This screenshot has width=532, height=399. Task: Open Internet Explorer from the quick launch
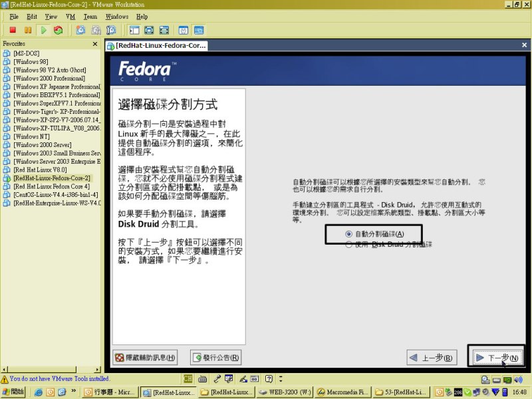click(x=39, y=392)
